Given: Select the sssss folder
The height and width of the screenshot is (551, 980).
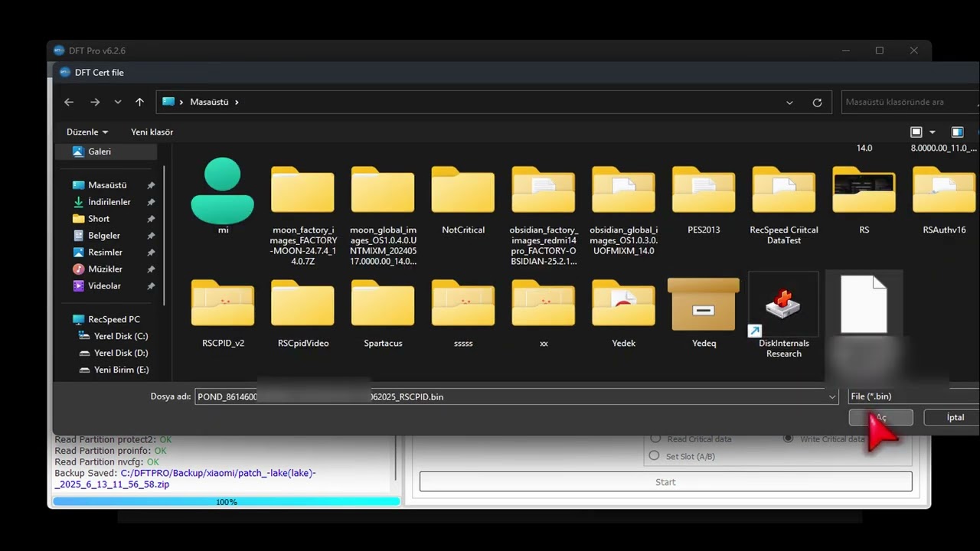Looking at the screenshot, I should click(463, 302).
